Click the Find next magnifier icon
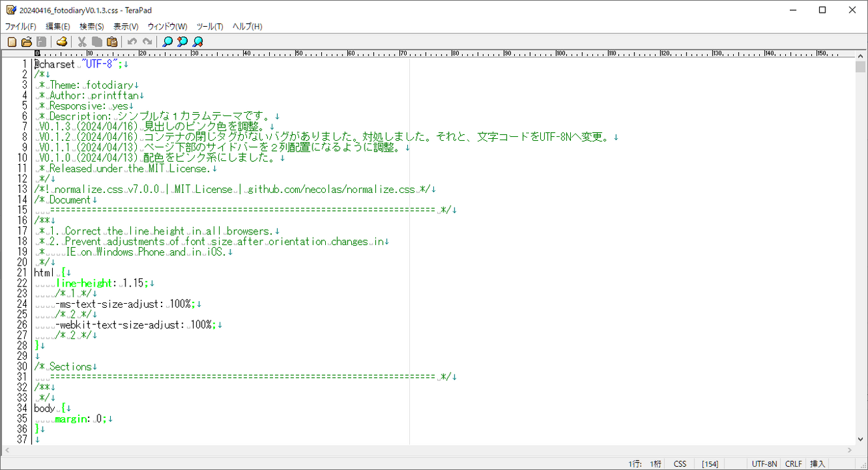This screenshot has width=868, height=470. click(x=198, y=41)
